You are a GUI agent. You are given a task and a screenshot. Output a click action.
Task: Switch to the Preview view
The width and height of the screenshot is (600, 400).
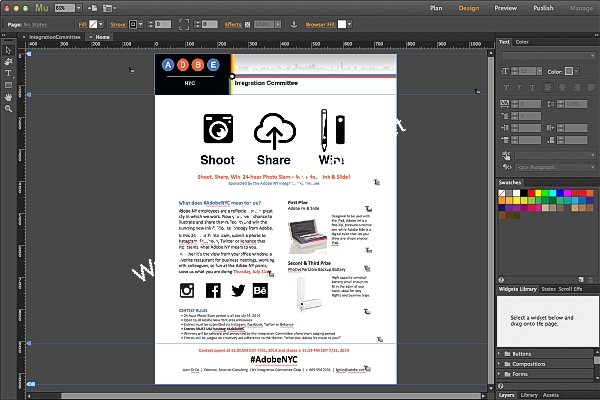pyautogui.click(x=505, y=8)
